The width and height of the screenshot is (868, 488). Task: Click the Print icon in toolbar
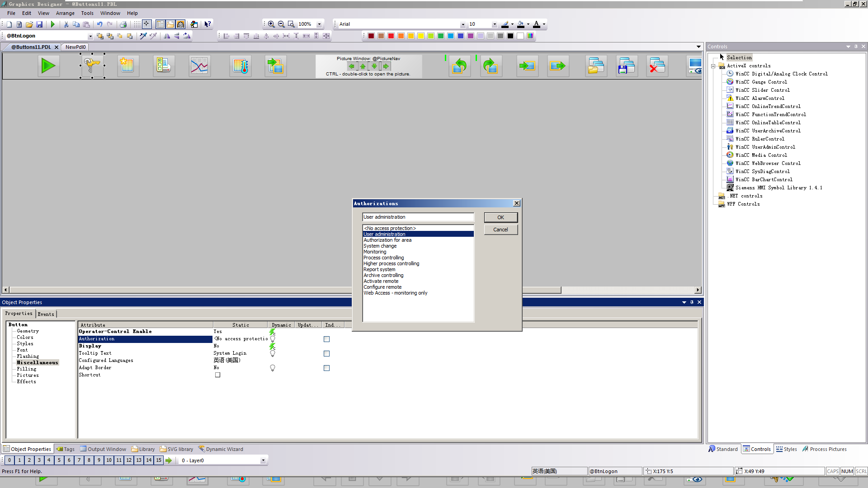point(123,24)
